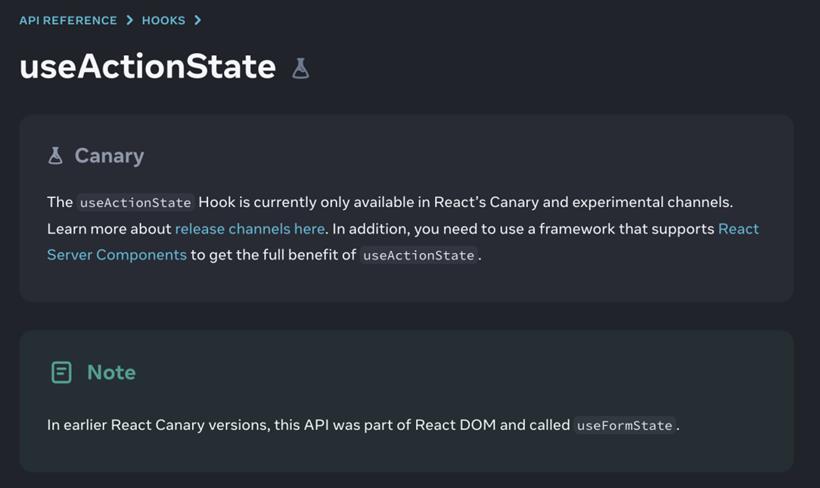Click the first inline useActionState code
The height and width of the screenshot is (488, 820).
[135, 202]
